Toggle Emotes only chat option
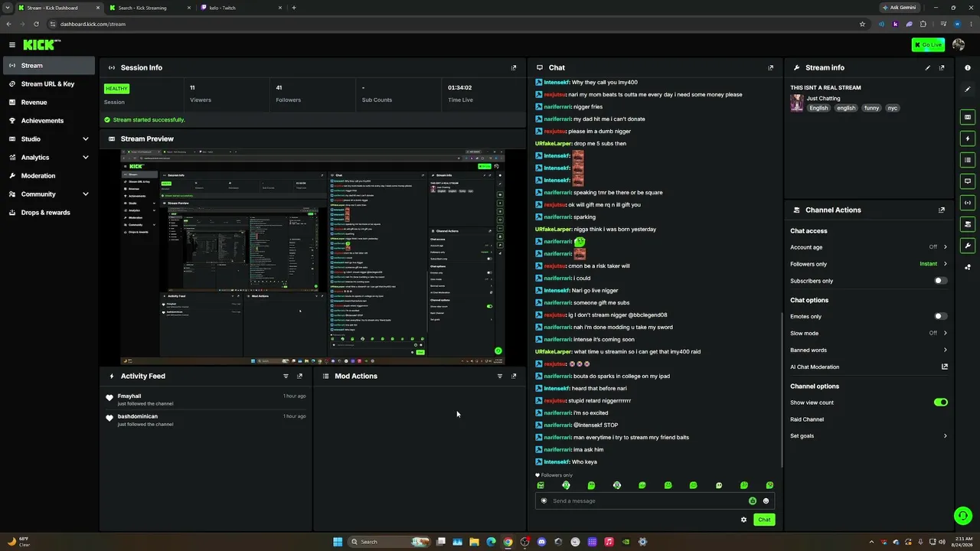 coord(940,316)
